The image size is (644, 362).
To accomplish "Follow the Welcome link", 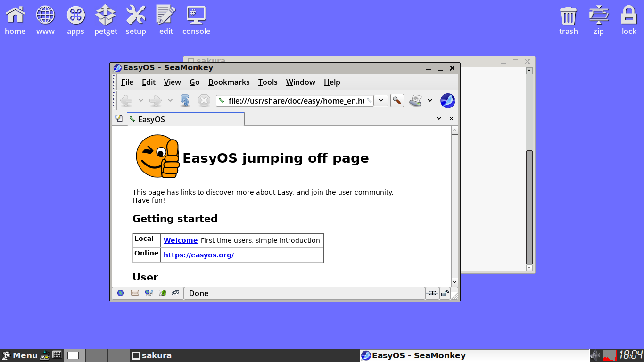I will pyautogui.click(x=181, y=240).
